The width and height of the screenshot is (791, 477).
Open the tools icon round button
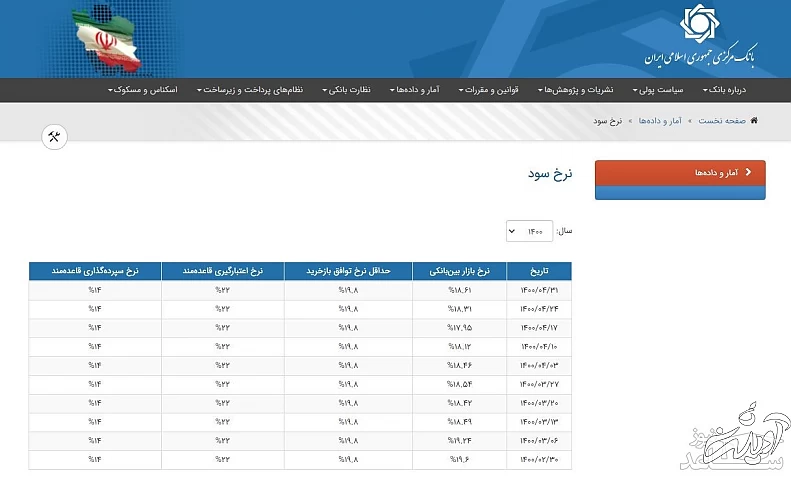click(x=55, y=137)
